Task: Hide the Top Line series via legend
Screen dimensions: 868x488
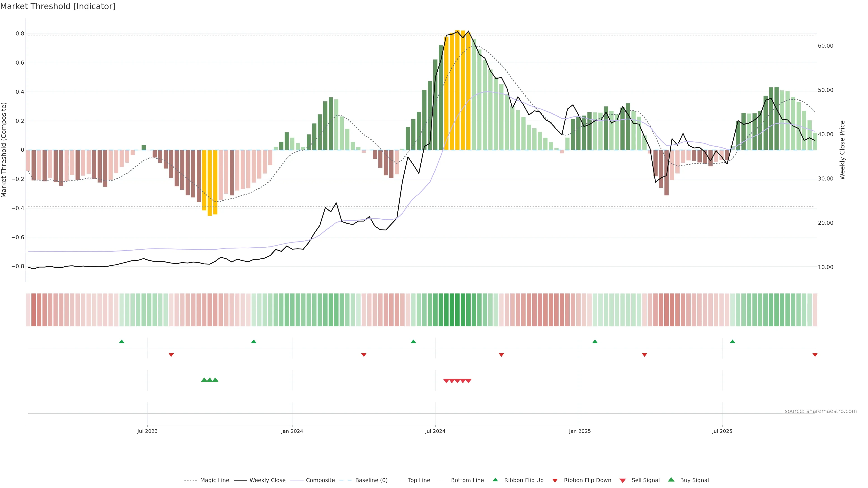Action: (419, 480)
